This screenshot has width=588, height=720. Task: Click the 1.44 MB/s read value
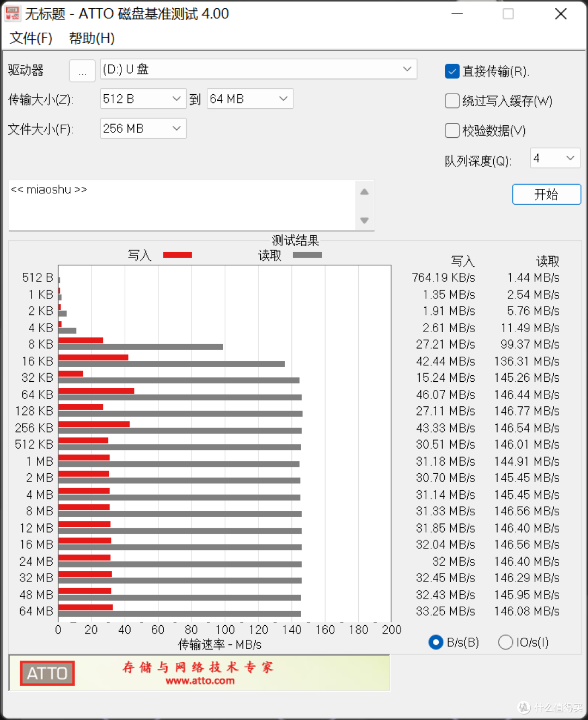[x=533, y=278]
